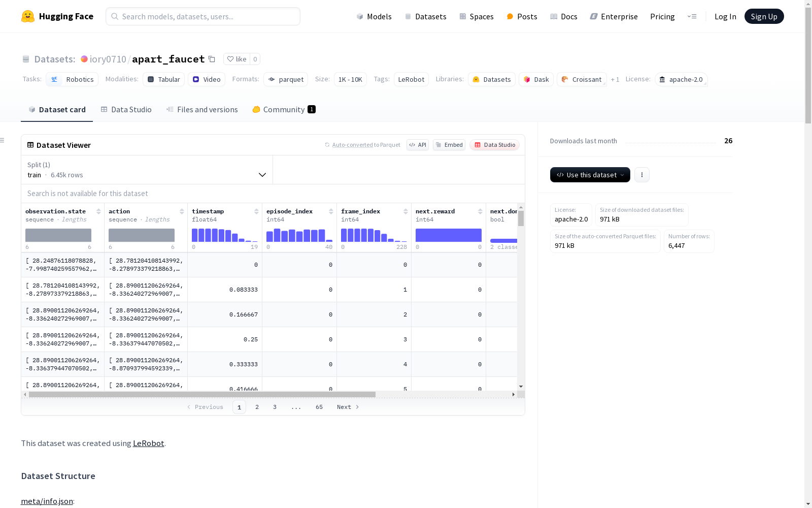Open the Robotics task tag
The width and height of the screenshot is (812, 508).
[72, 79]
